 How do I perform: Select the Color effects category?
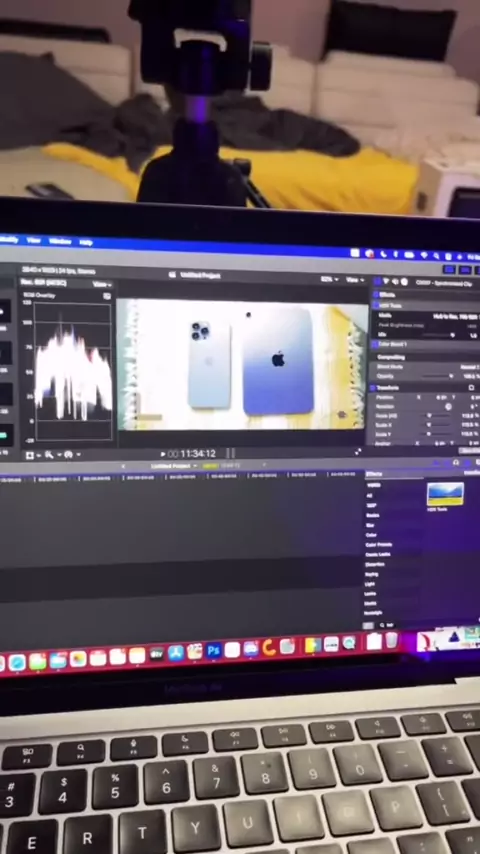coord(371,535)
